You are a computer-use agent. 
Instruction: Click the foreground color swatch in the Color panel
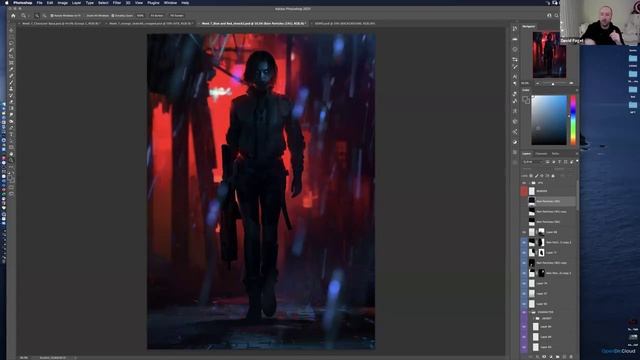tap(525, 98)
